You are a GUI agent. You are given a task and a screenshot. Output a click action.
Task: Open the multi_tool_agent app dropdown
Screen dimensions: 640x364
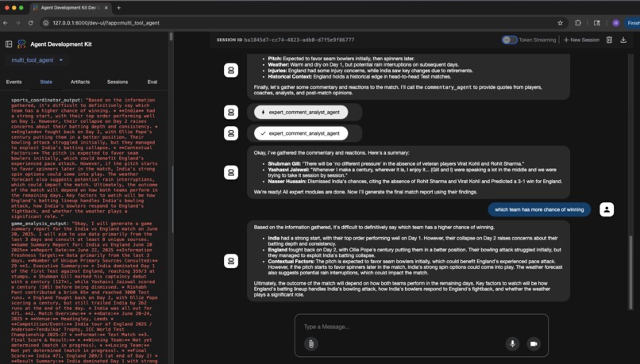[37, 60]
